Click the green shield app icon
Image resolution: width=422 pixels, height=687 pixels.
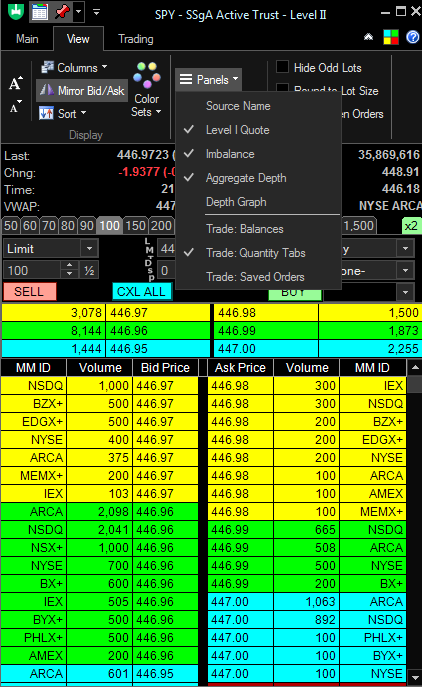pyautogui.click(x=16, y=11)
